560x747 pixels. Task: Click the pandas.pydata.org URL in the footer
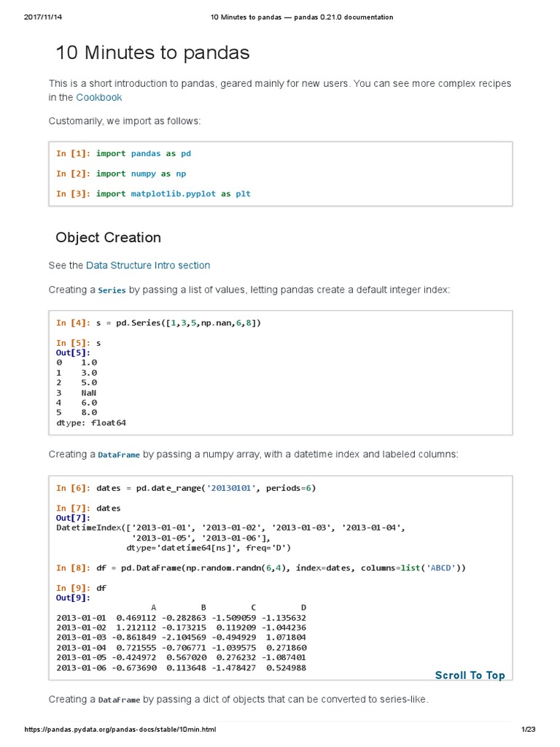[x=120, y=729]
